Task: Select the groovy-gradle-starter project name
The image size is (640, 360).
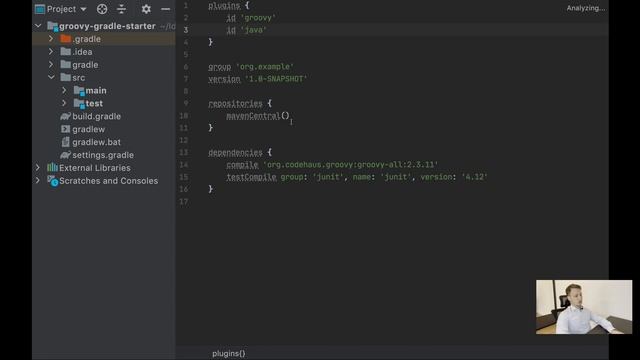Action: (x=107, y=26)
